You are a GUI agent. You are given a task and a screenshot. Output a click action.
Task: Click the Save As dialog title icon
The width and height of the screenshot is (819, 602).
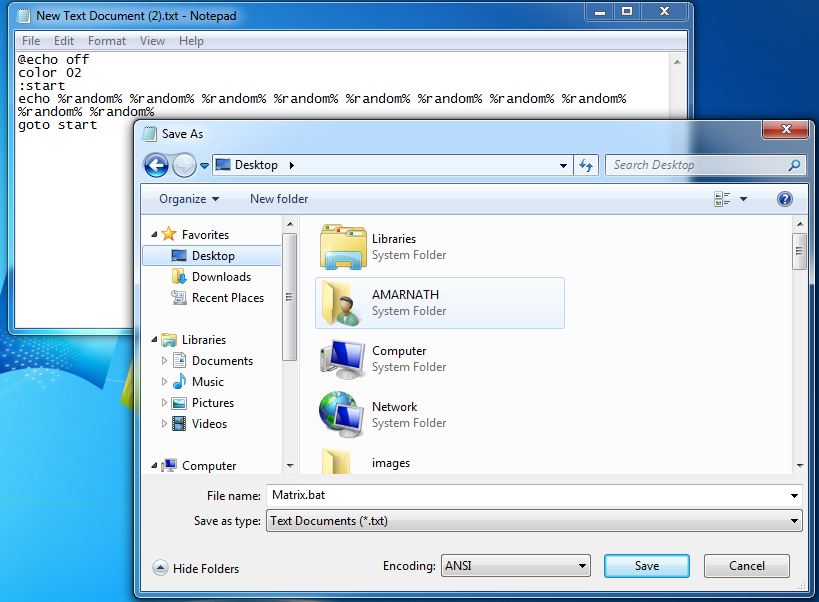pos(150,134)
